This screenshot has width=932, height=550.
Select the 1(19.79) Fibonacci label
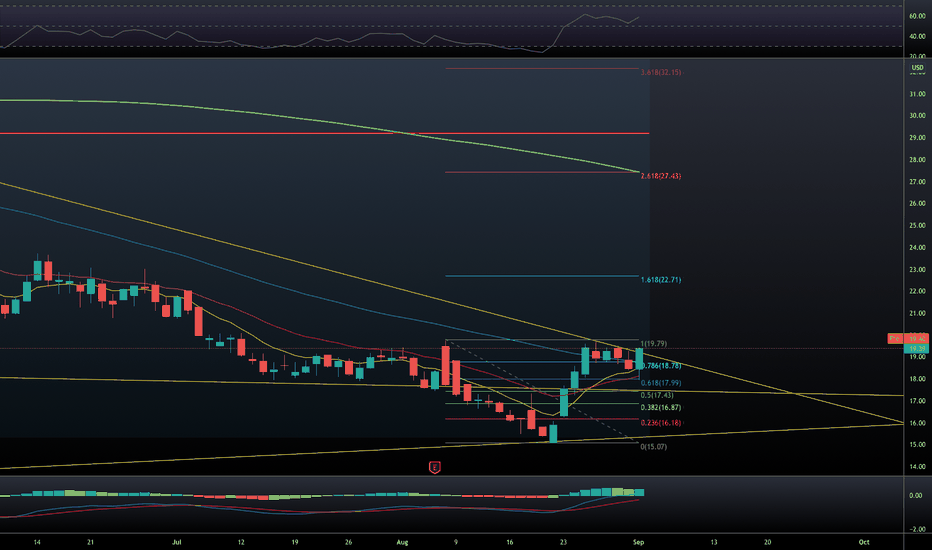654,344
